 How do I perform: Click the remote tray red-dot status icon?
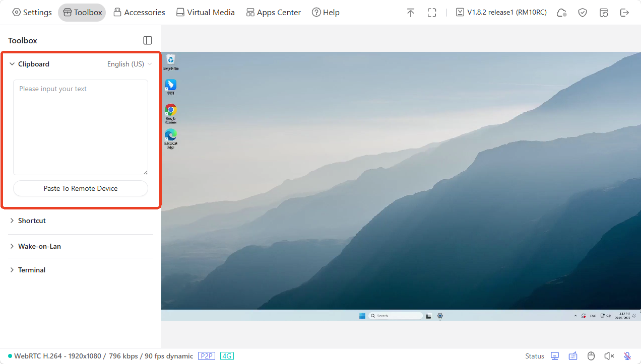pos(584,316)
